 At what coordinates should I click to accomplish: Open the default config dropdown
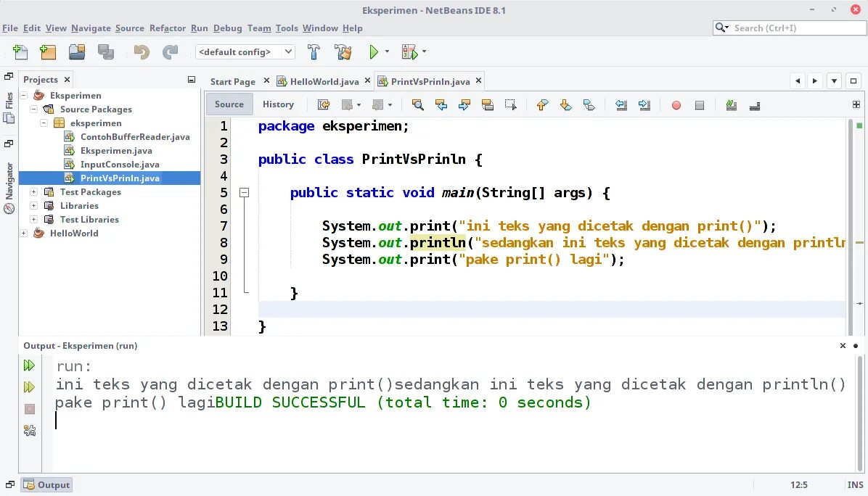[288, 51]
